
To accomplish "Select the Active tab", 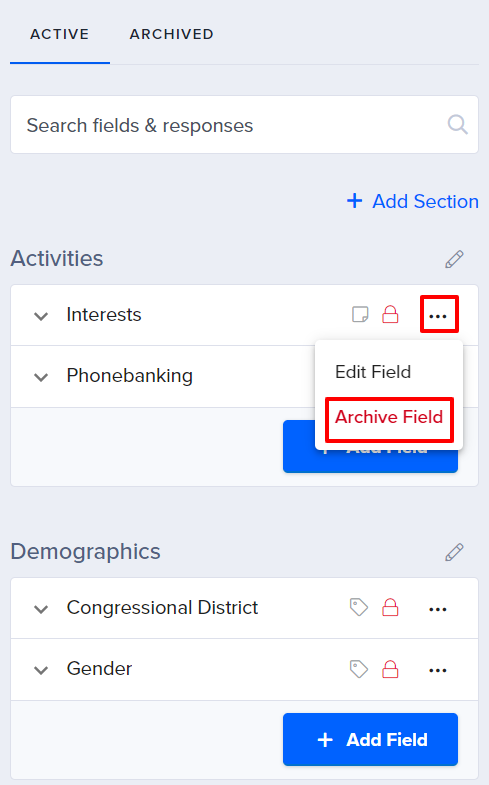I will click(x=60, y=34).
